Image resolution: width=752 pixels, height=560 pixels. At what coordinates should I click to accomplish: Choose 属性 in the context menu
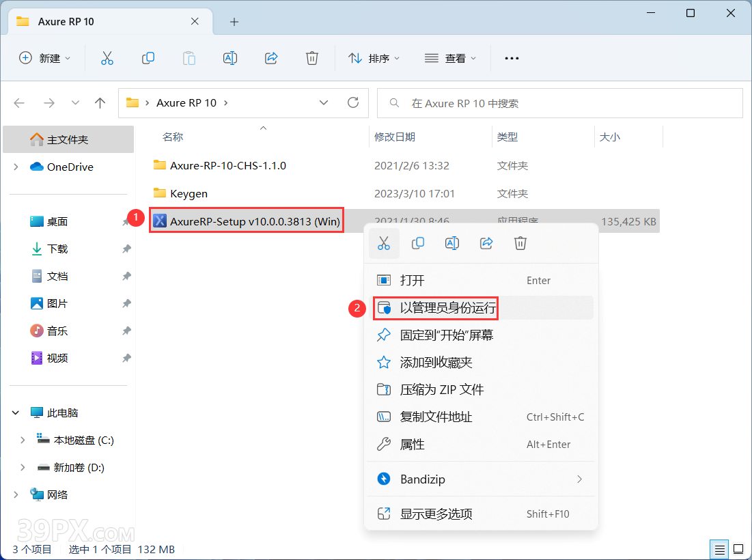[x=481, y=445]
